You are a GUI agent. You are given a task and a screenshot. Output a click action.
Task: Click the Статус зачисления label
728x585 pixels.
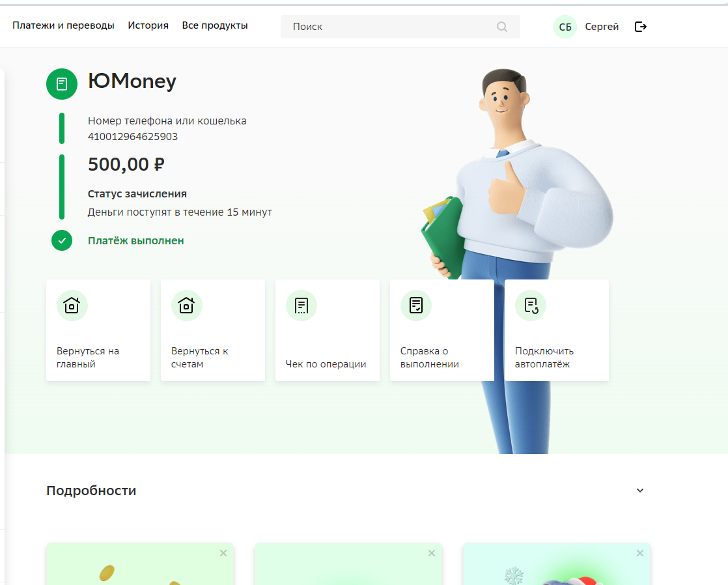coord(137,193)
